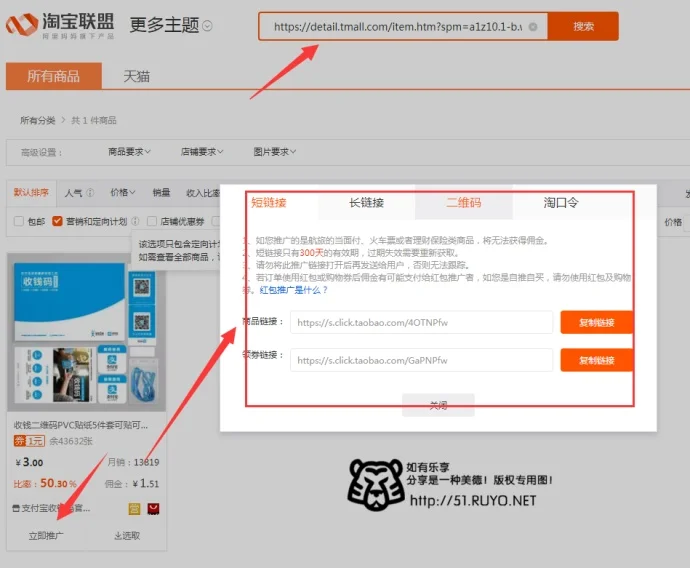This screenshot has height=568, width=690.
Task: Click the 立即推广 button
Action: (x=46, y=535)
